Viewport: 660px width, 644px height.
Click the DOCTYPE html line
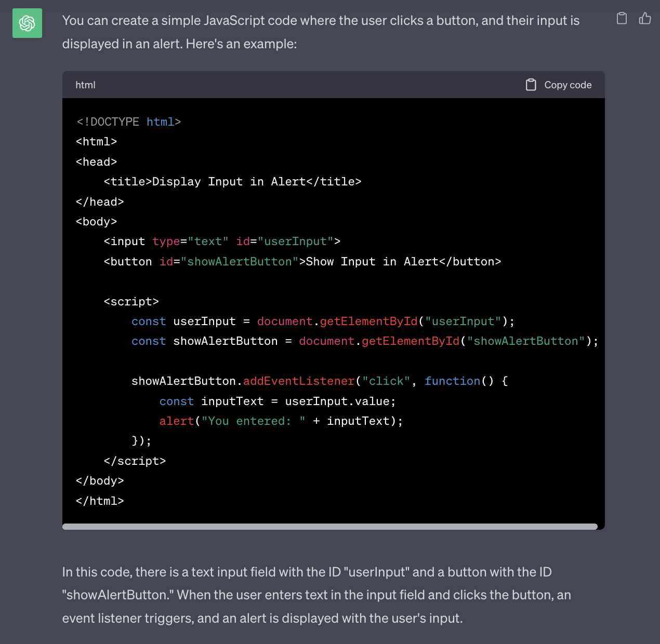(x=128, y=122)
